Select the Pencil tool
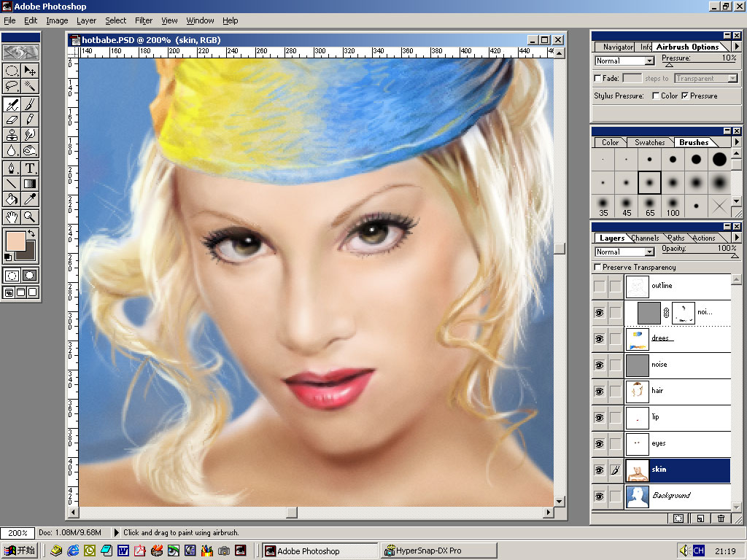Screen dimensions: 747x560 (x=29, y=120)
